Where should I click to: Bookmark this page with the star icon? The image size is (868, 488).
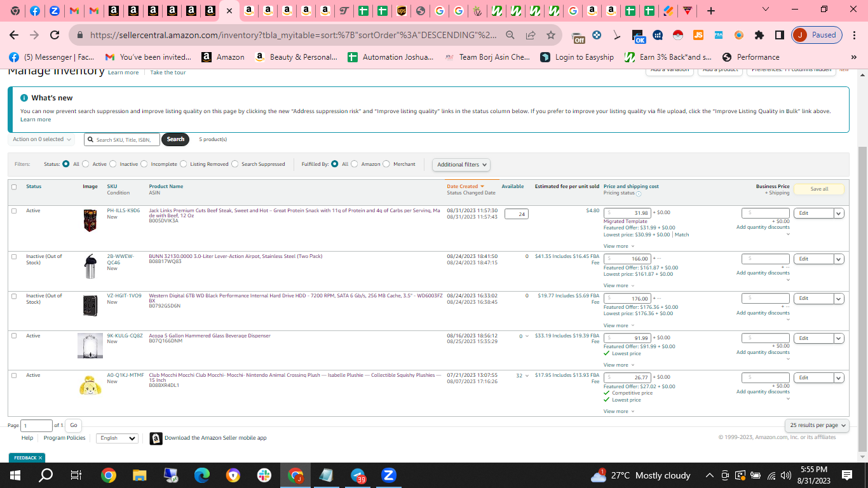(x=551, y=35)
